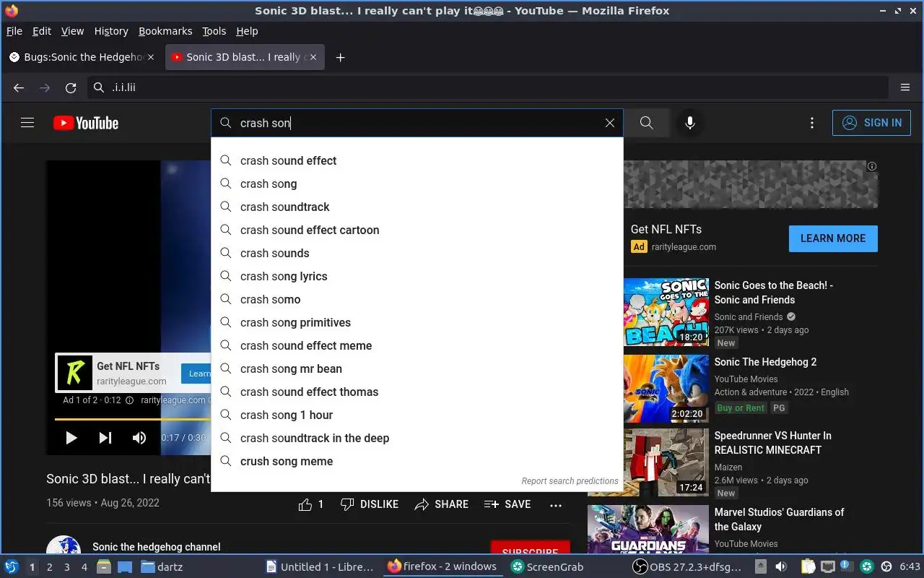Select suggestion 'crash soundtrack'
This screenshot has width=924, height=578.
pos(417,207)
